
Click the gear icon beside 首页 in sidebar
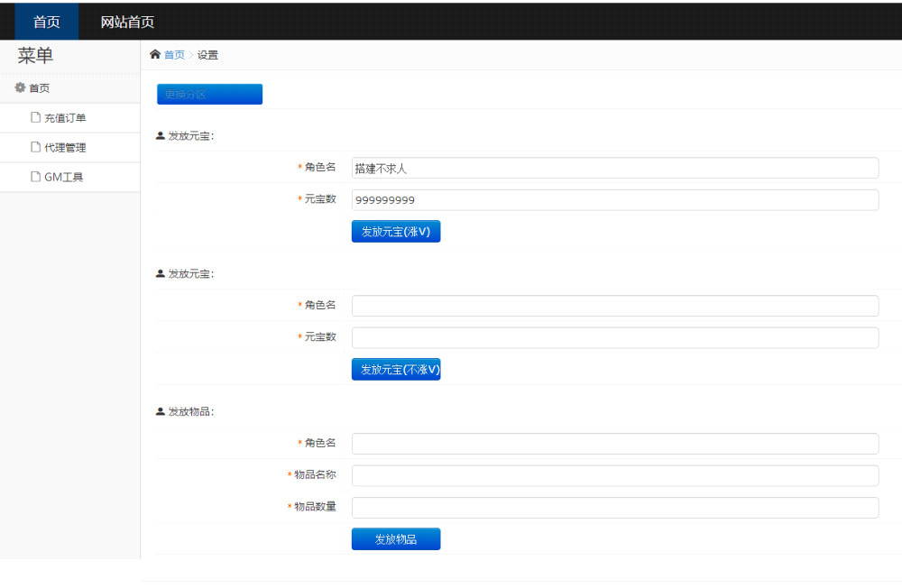coord(20,88)
